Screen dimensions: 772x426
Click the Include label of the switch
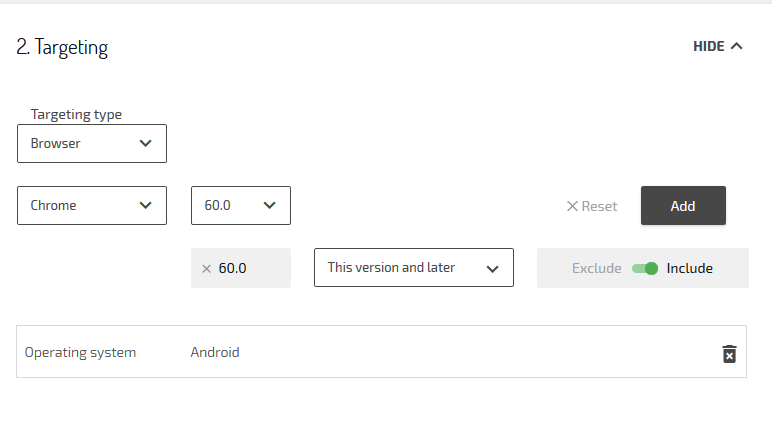(689, 268)
